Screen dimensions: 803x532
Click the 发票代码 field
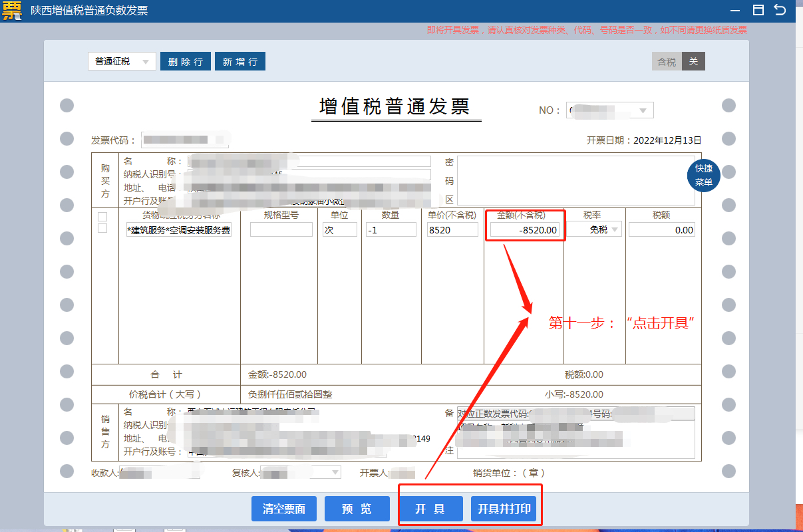[184, 140]
